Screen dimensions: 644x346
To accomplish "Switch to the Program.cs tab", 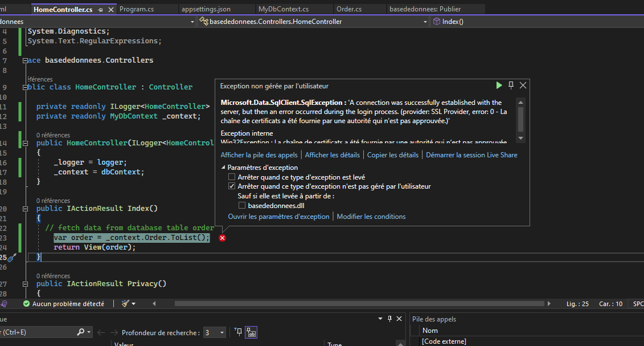I will [136, 9].
